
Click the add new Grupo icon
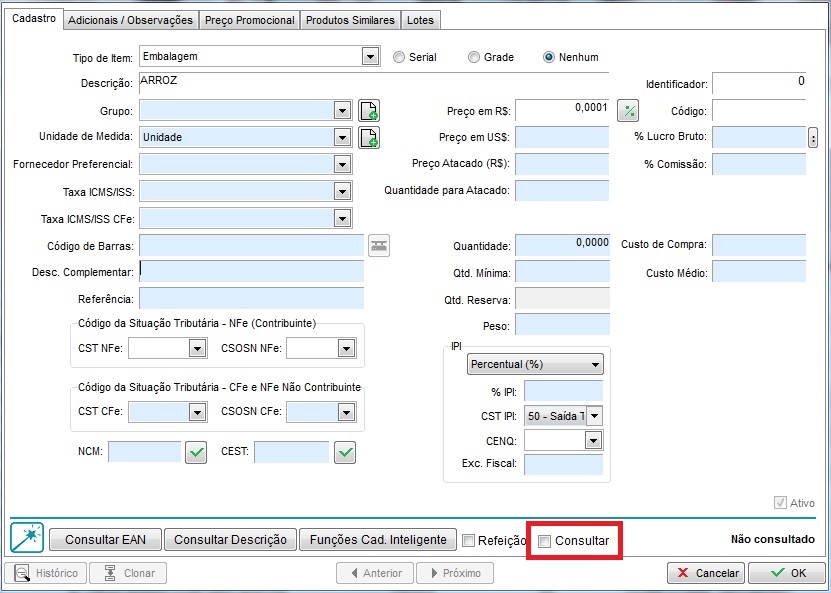click(369, 111)
